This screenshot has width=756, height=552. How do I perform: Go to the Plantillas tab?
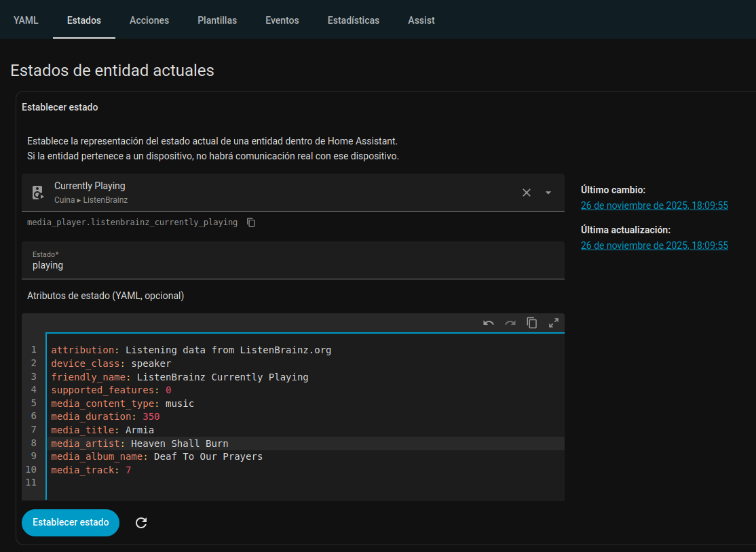[217, 20]
